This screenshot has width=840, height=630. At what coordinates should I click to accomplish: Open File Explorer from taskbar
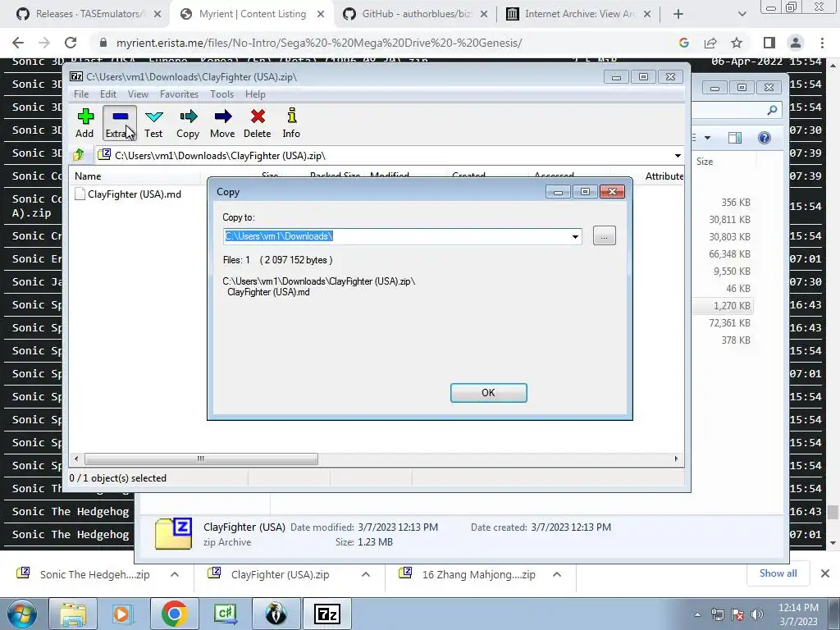(73, 614)
